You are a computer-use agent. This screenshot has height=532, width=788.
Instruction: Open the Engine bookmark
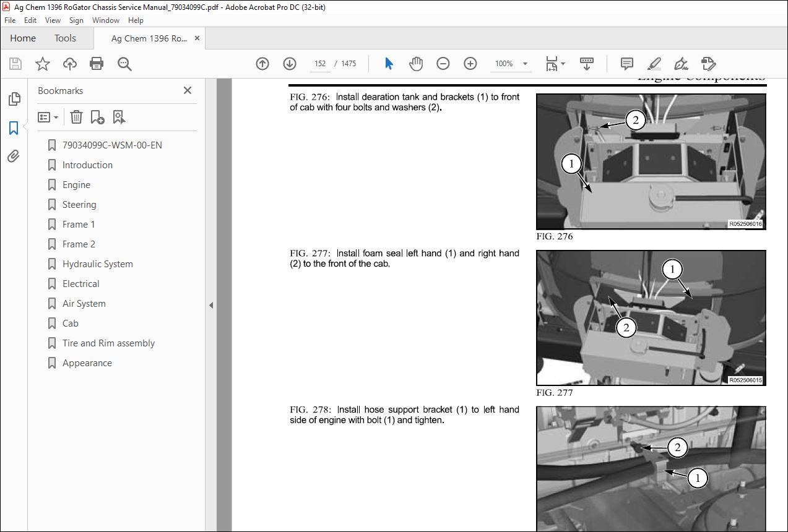(x=76, y=185)
